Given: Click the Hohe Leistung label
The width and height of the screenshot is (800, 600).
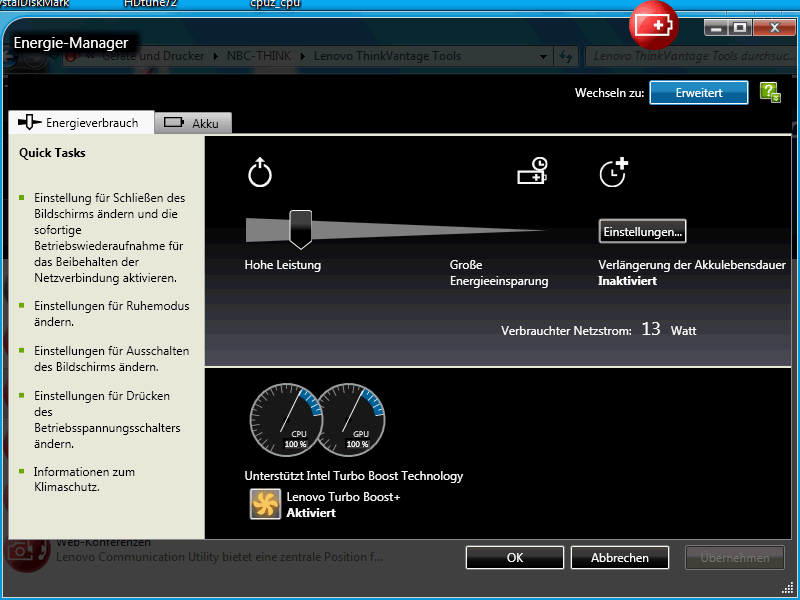Looking at the screenshot, I should pyautogui.click(x=283, y=265).
